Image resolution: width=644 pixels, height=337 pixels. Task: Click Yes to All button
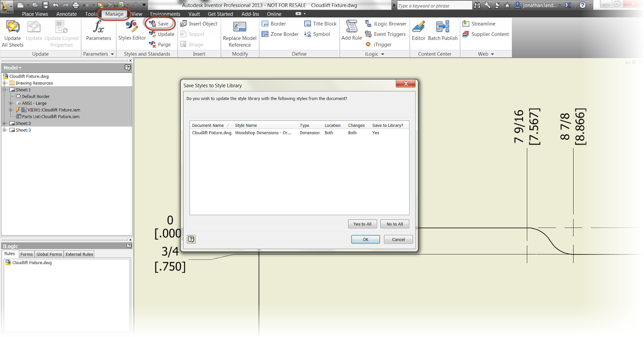pyautogui.click(x=362, y=224)
